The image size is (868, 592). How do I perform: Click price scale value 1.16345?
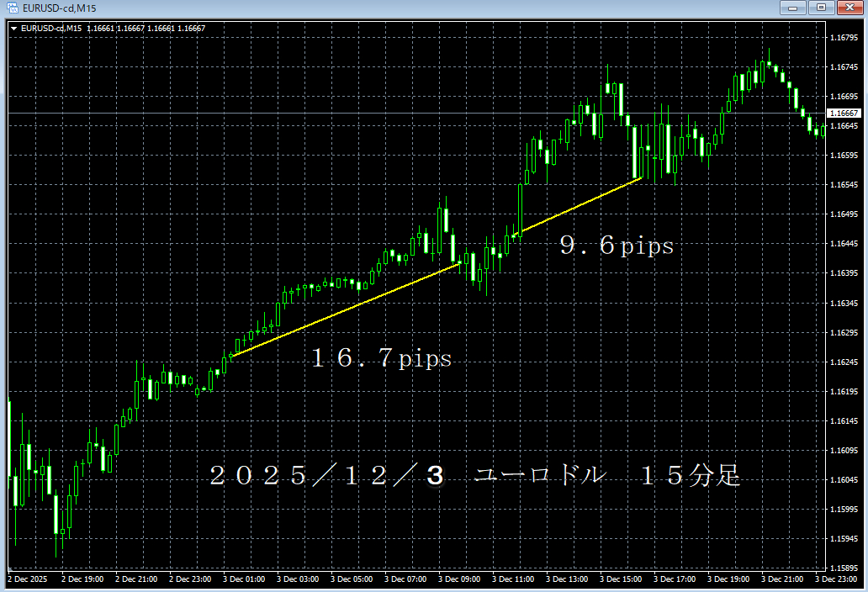844,304
